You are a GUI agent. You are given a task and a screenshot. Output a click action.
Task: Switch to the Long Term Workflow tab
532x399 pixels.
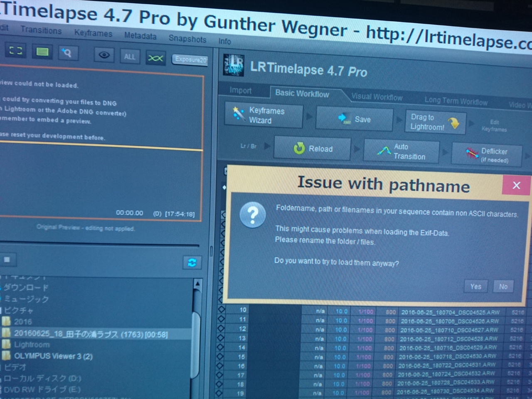click(456, 100)
